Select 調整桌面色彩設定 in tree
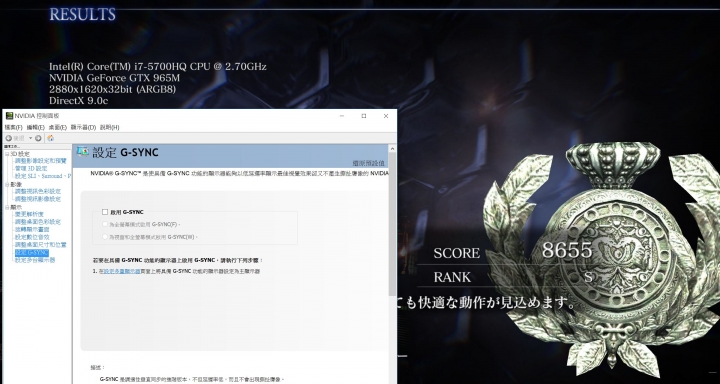720x384 pixels. tap(37, 222)
